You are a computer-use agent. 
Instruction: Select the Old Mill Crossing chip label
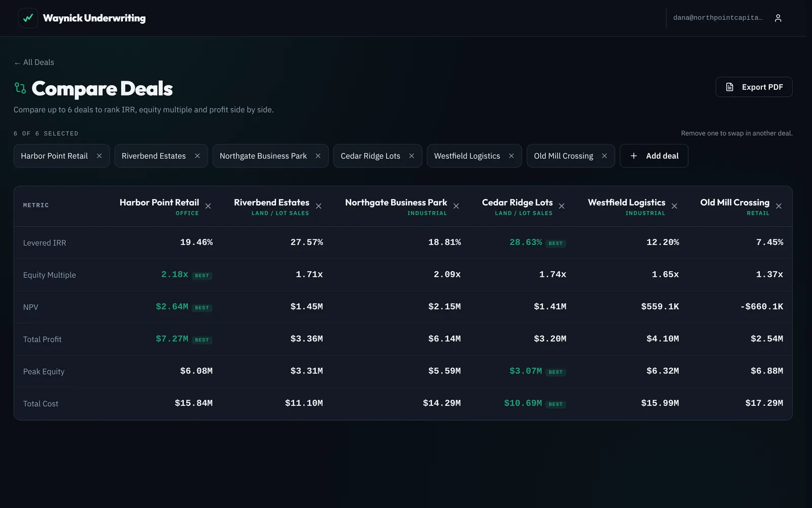pyautogui.click(x=563, y=156)
